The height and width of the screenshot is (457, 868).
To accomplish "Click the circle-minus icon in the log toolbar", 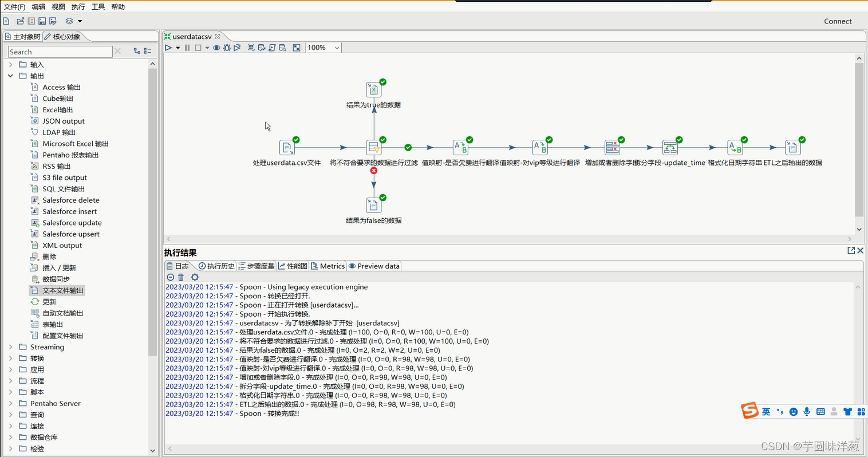I will pos(170,277).
